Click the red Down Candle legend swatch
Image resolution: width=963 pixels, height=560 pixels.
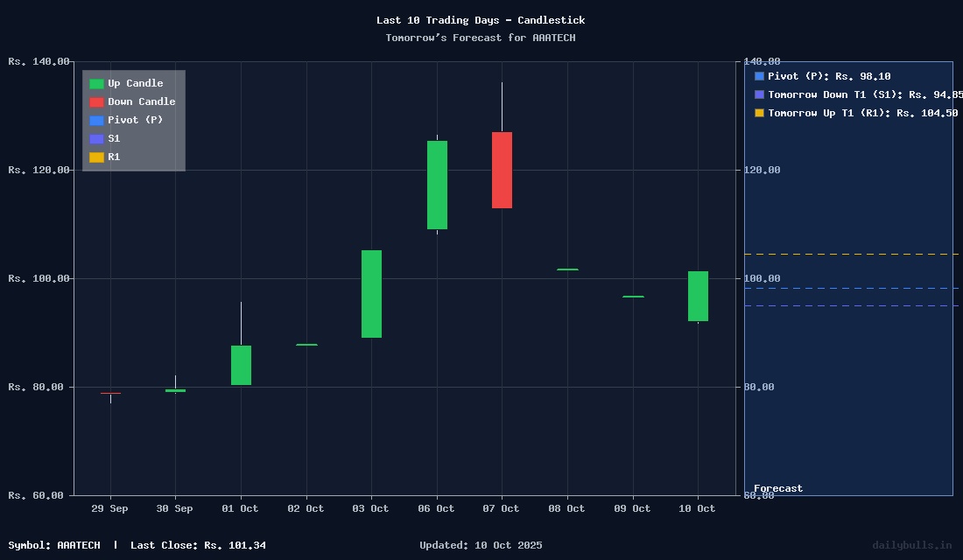pyautogui.click(x=96, y=102)
